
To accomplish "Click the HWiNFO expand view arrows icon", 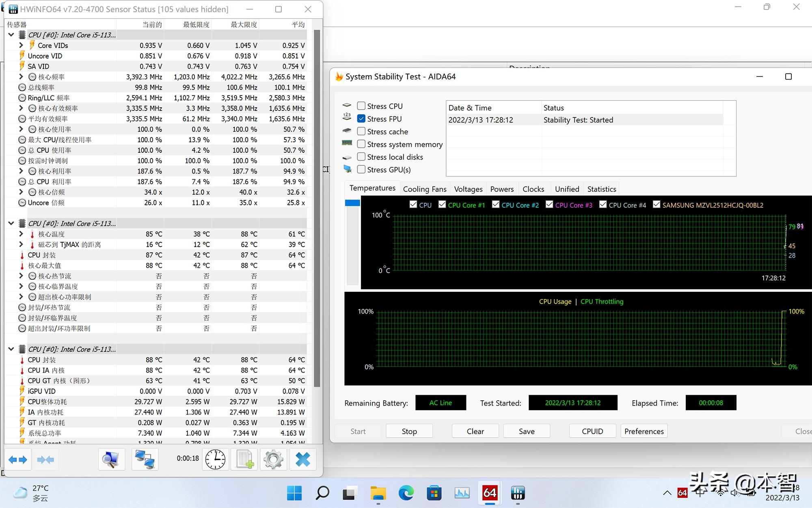I will click(x=18, y=460).
